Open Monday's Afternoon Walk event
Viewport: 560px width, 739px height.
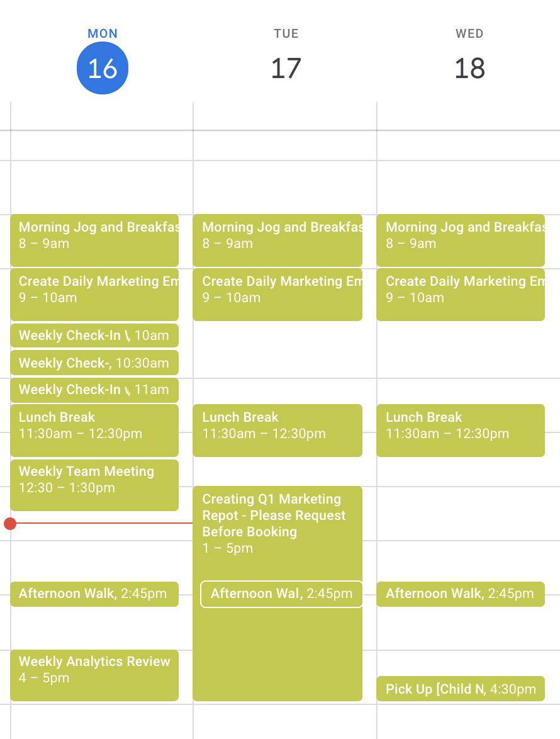94,594
